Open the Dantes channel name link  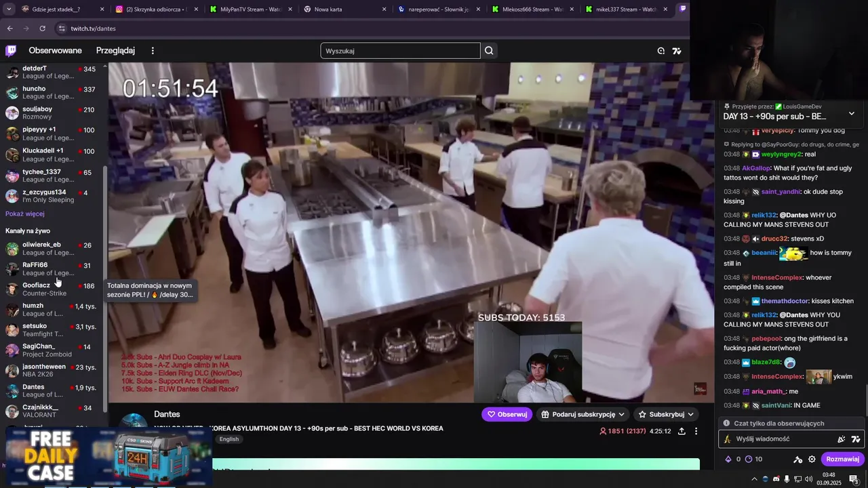(x=167, y=414)
